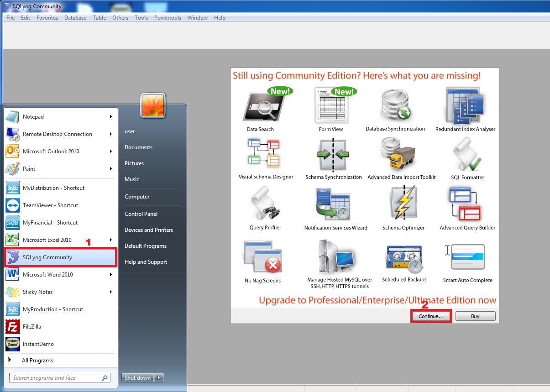Viewport: 550px width, 392px height.
Task: Click the Buy button
Action: (x=475, y=316)
